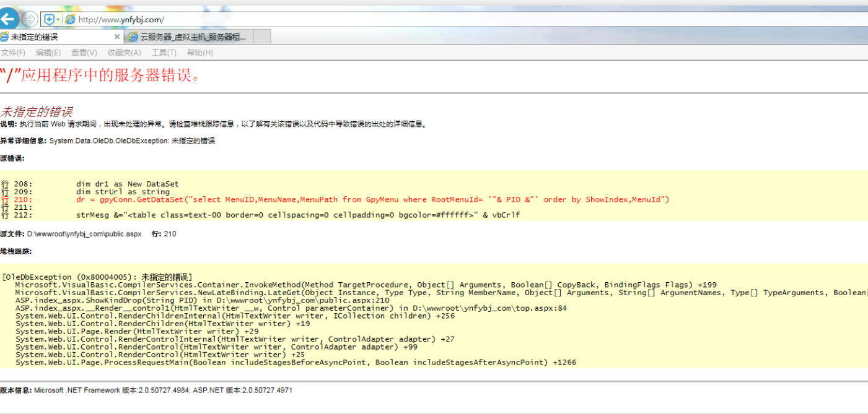Click the blue shield plus icon
Image resolution: width=868 pixels, height=414 pixels.
[x=49, y=19]
